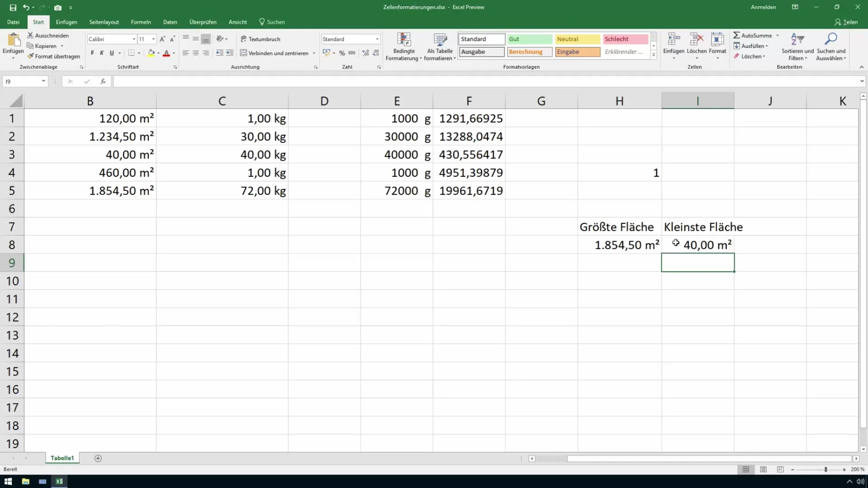Switch to page layout view icon in status bar

763,469
